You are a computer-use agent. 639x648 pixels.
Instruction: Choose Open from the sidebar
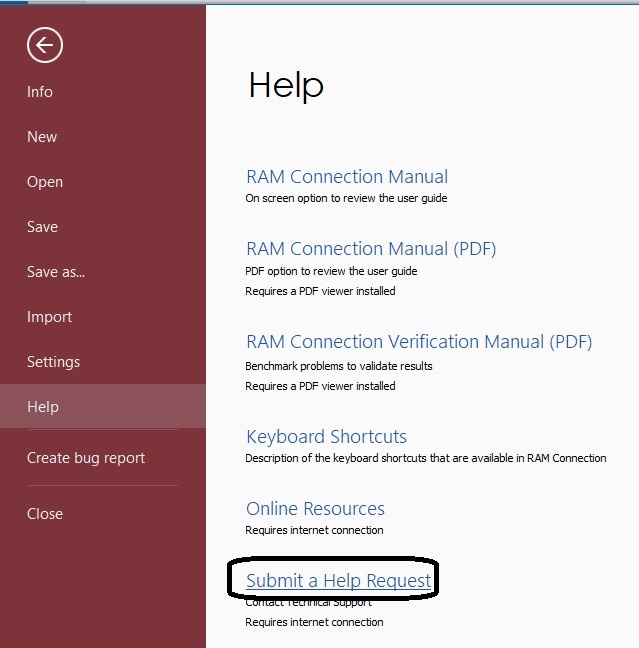[45, 182]
